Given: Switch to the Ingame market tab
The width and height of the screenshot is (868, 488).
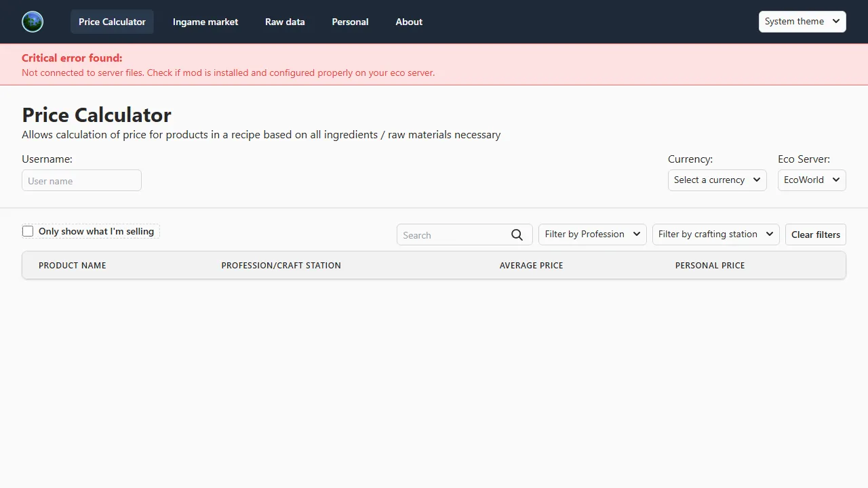Looking at the screenshot, I should (205, 22).
